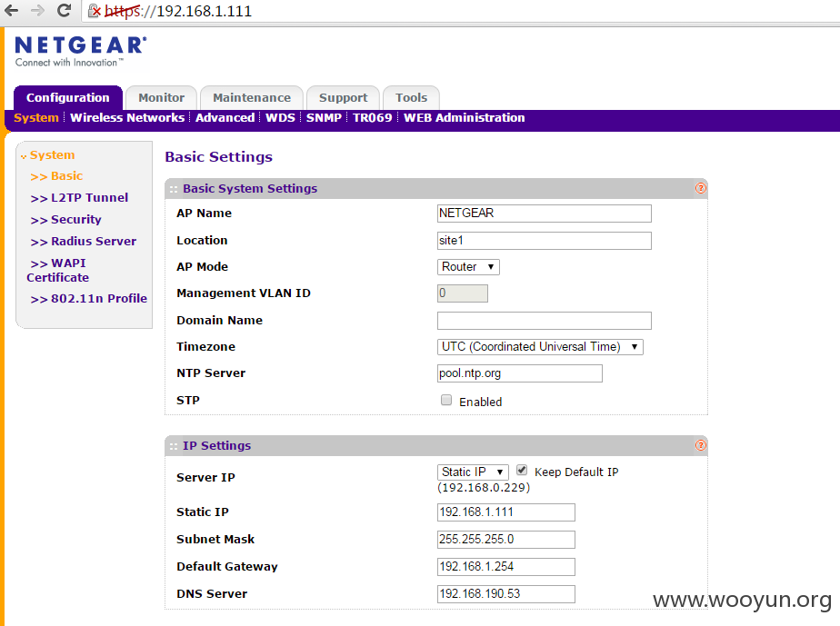Viewport: 840px width, 626px height.
Task: Open Wireless Networks submenu
Action: (127, 118)
